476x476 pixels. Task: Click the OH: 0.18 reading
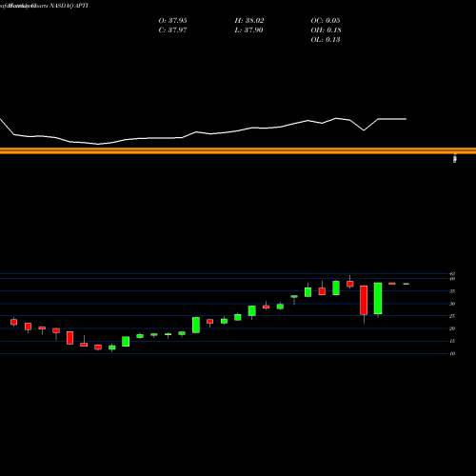click(x=326, y=30)
